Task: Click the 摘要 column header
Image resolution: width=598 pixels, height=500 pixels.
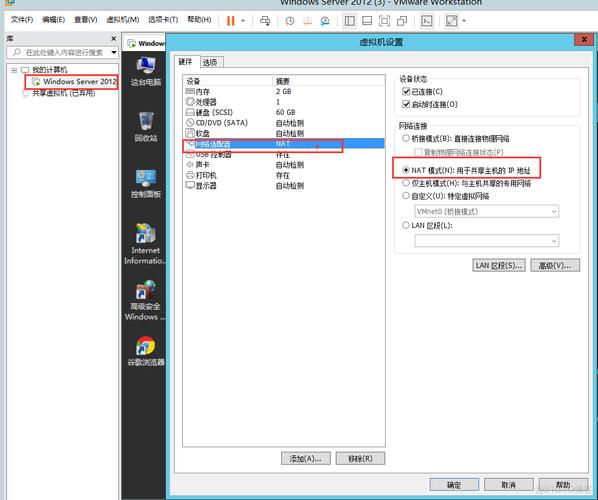Action: pyautogui.click(x=329, y=81)
